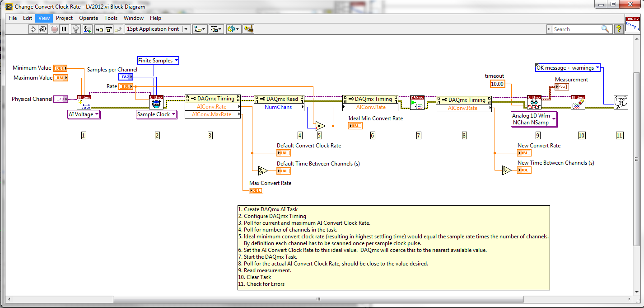This screenshot has width=644, height=308.
Task: Open the View menu
Action: [x=44, y=18]
